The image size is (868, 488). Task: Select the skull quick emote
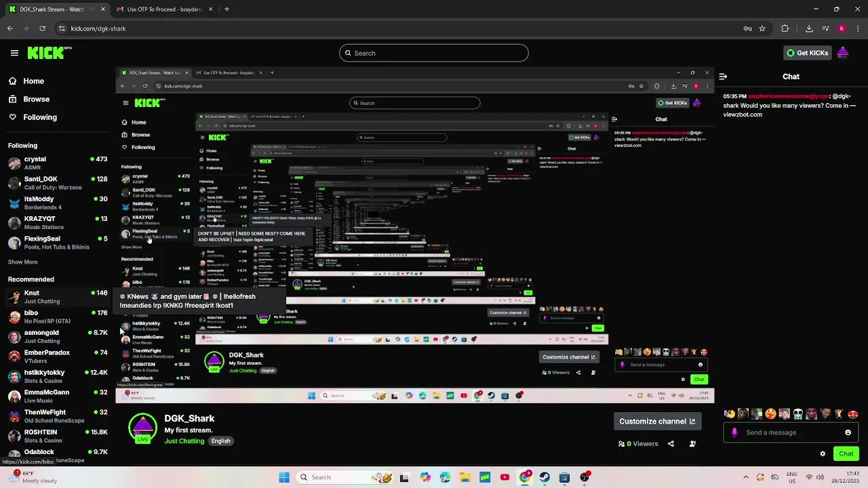[798, 414]
